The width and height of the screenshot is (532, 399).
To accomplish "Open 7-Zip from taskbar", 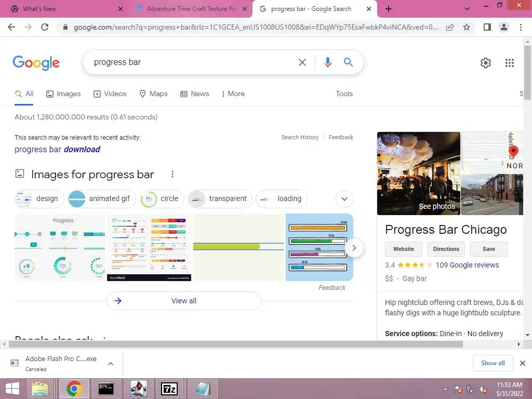I will [x=169, y=389].
